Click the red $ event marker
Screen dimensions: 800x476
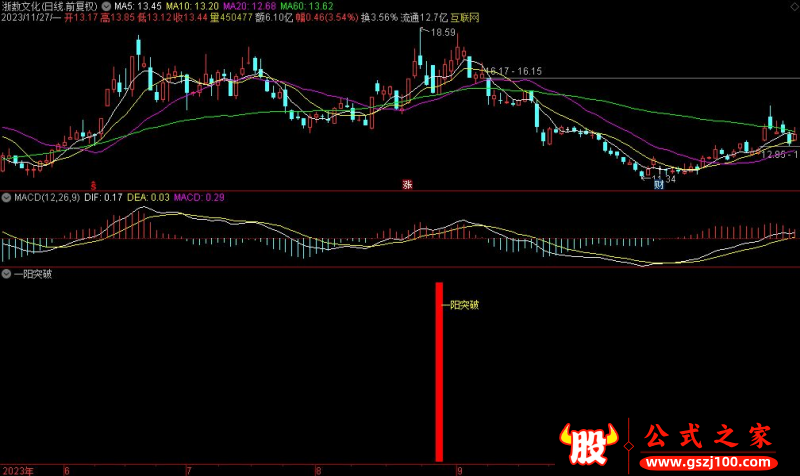(94, 185)
